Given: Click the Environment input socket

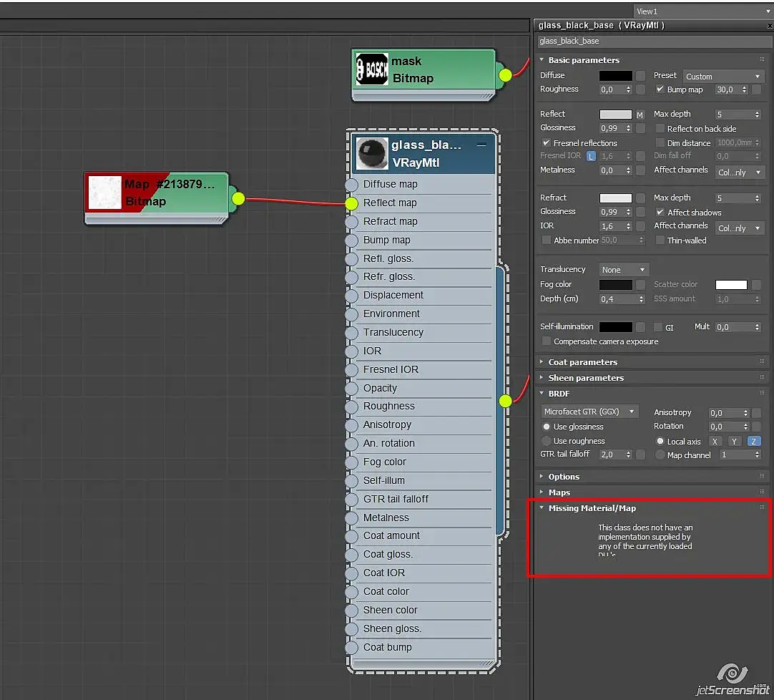Looking at the screenshot, I should [351, 314].
